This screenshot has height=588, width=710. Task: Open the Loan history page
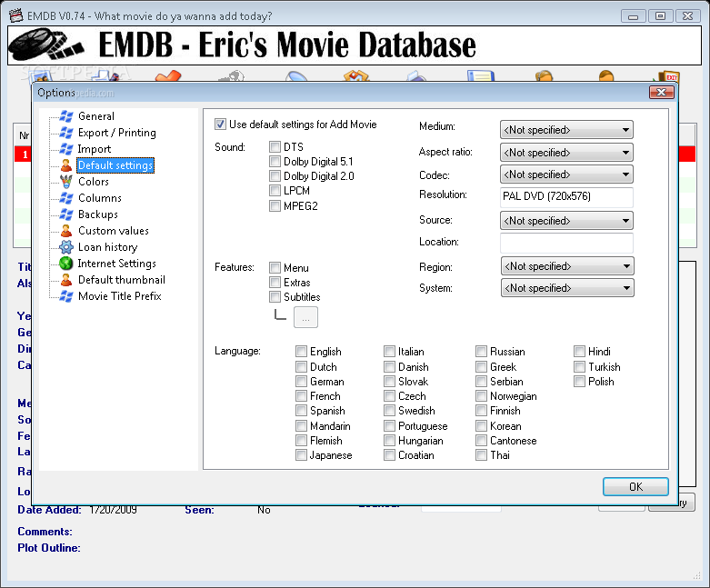[107, 246]
